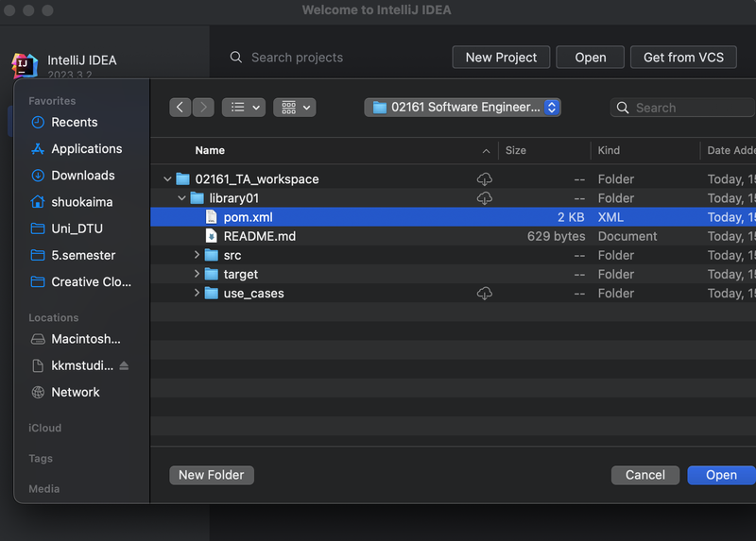Click Get from VCS button
Viewport: 756px width, 541px height.
[x=683, y=58]
